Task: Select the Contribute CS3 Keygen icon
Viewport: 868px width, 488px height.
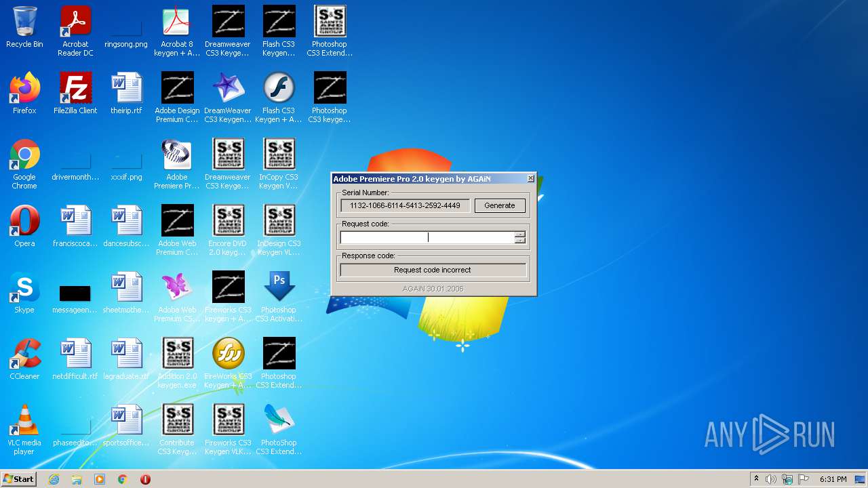Action: click(x=177, y=429)
